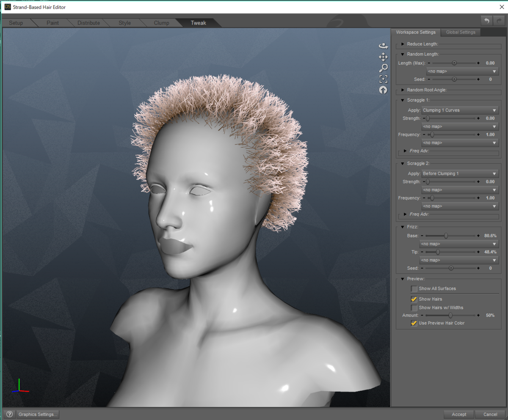Viewport: 508px width, 420px height.
Task: Enable Show All Surfaces checkbox
Action: point(414,288)
